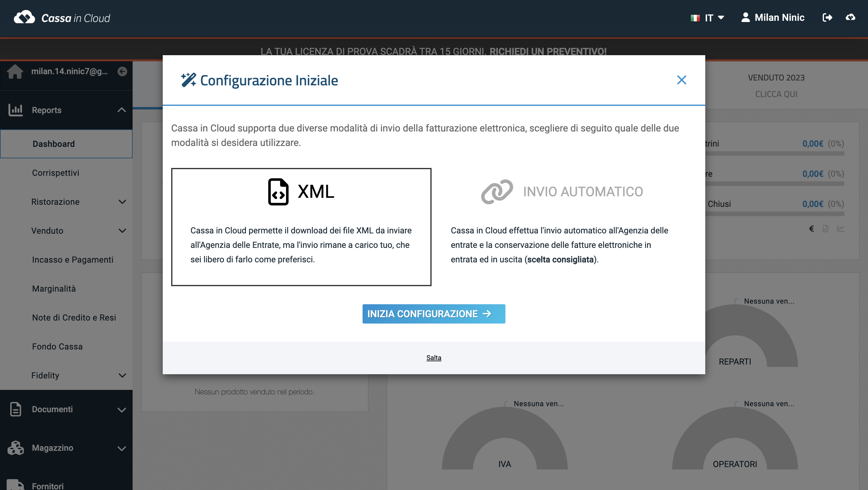Click 'Nessun prodotto venduto nel periodo.' text
Screen dimensions: 868x490
tap(254, 392)
